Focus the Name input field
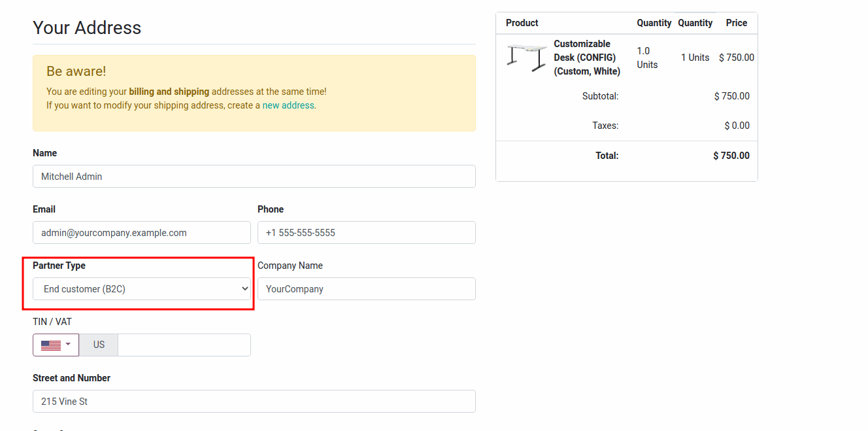Screen dimensions: 868x431 click(x=254, y=177)
